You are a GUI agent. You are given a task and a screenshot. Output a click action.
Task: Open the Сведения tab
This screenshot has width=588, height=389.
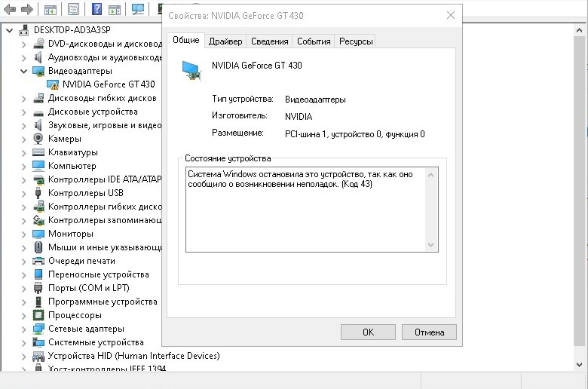(270, 41)
